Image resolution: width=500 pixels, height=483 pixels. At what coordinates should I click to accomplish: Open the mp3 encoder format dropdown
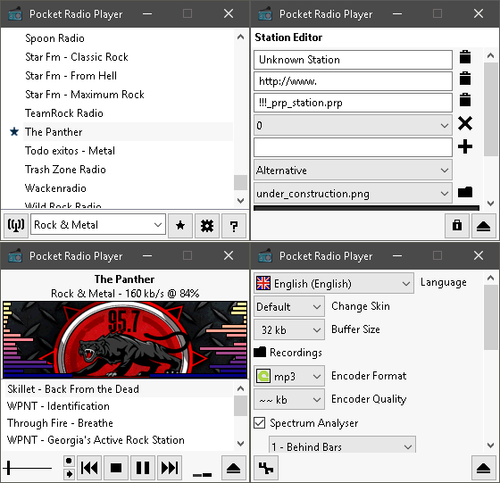(289, 376)
